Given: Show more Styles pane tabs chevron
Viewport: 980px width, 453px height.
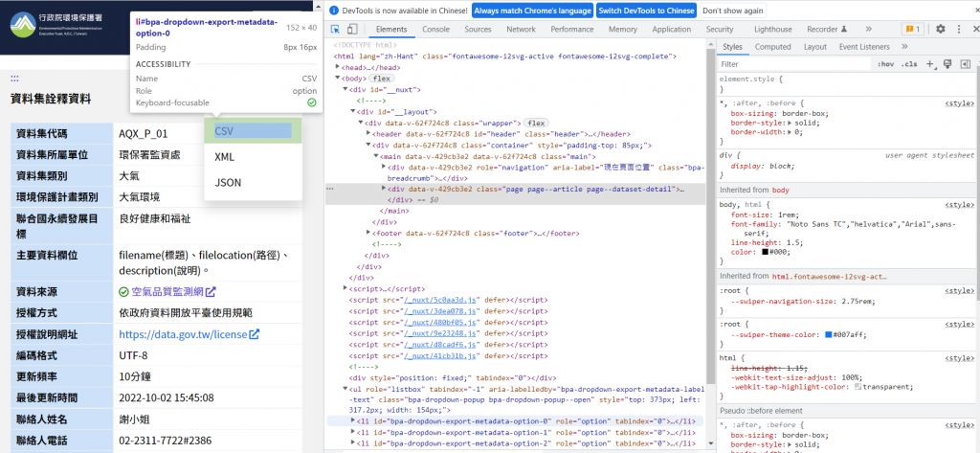Looking at the screenshot, I should point(904,47).
